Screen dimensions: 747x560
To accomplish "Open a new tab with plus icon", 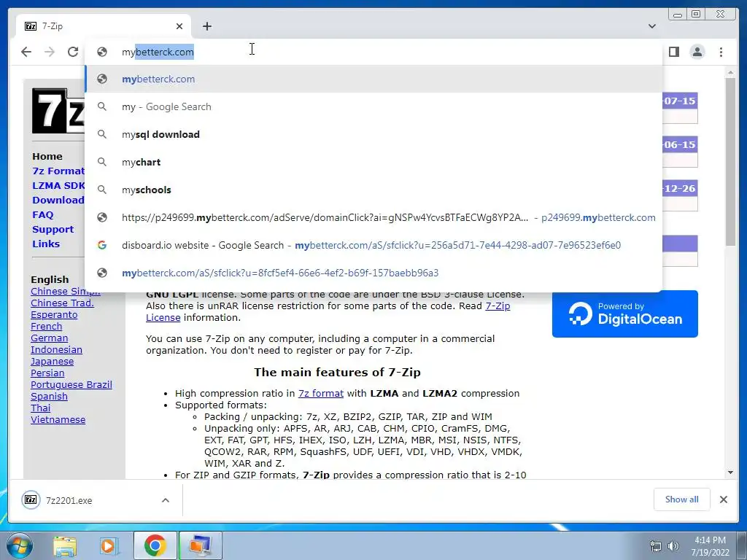I will (x=206, y=26).
